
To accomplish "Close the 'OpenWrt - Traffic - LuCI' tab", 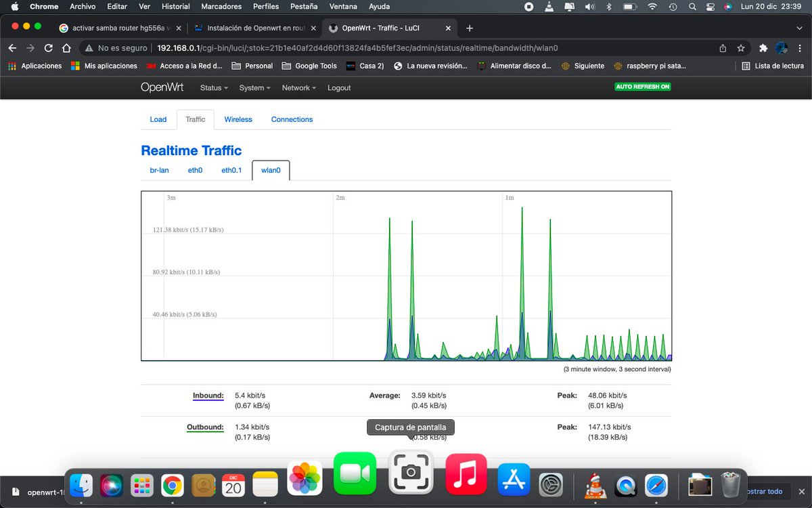I will pyautogui.click(x=448, y=28).
